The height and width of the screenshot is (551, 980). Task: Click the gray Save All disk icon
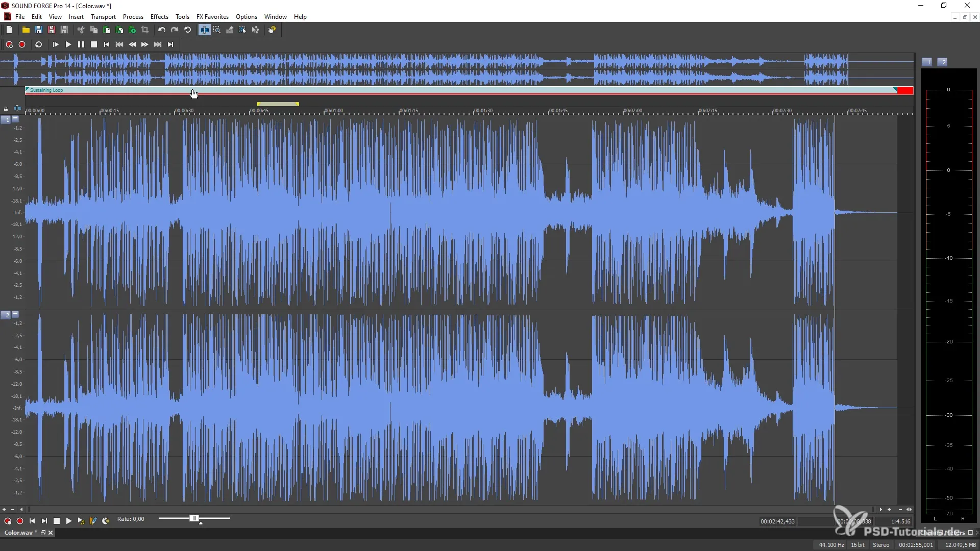click(64, 30)
